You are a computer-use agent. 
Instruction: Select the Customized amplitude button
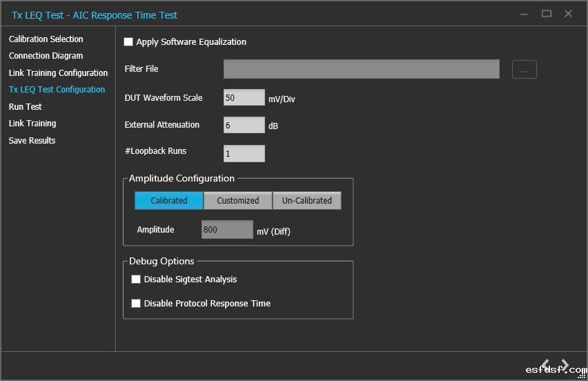pos(238,201)
